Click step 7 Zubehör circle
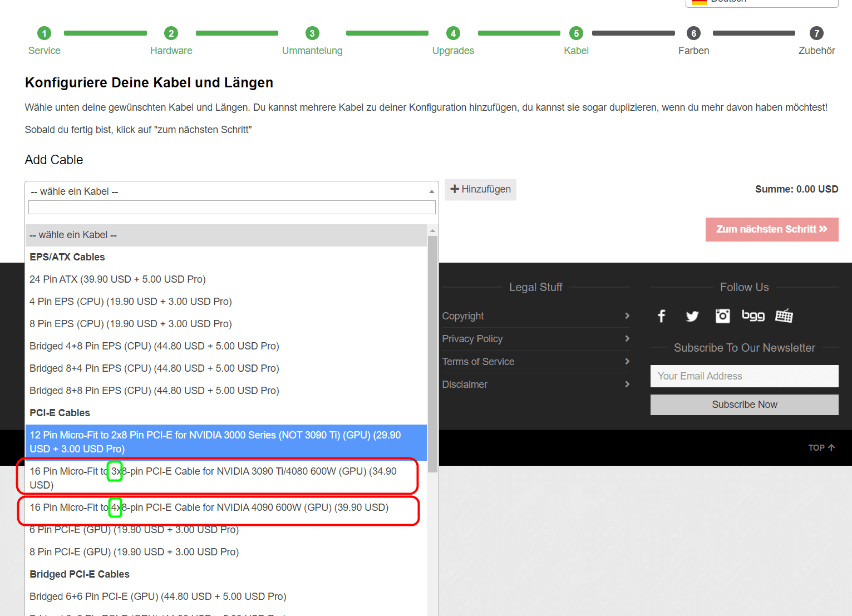This screenshot has height=616, width=852. (x=816, y=33)
